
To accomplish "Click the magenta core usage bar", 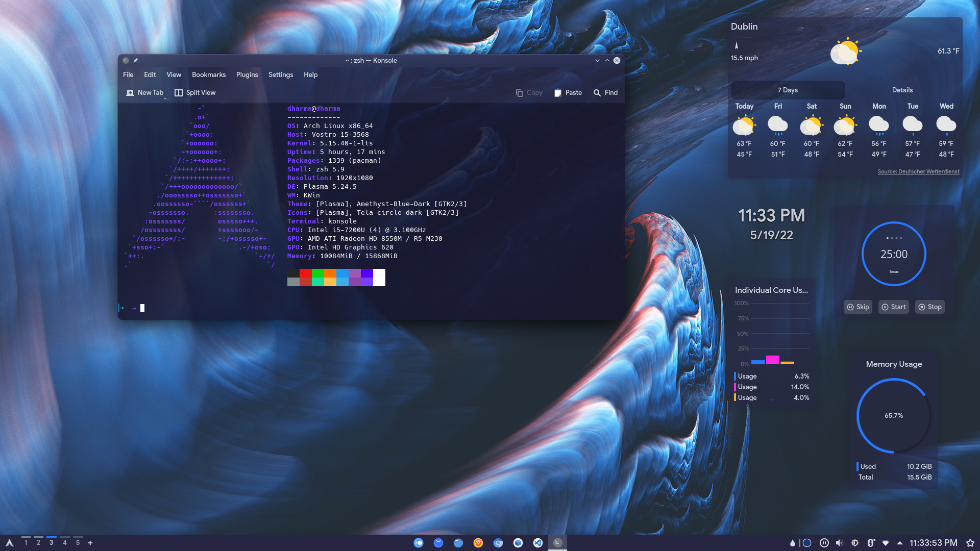I will pyautogui.click(x=773, y=360).
